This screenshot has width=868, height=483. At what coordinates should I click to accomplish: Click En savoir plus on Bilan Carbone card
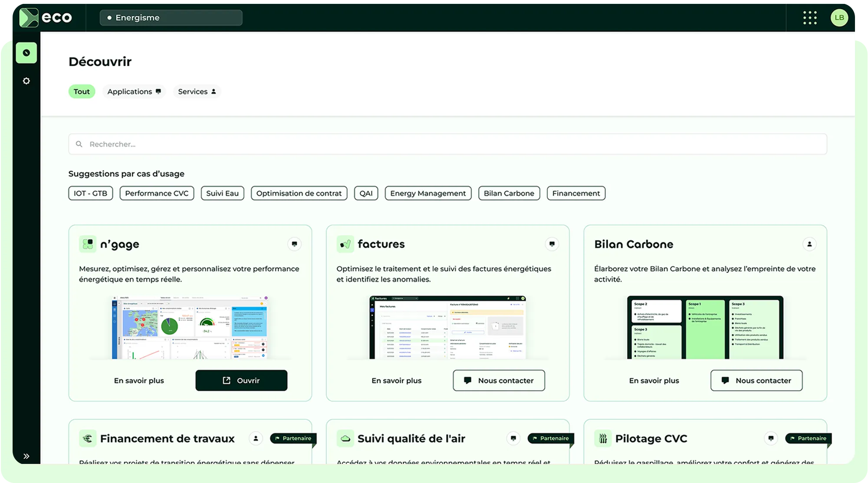[654, 381]
